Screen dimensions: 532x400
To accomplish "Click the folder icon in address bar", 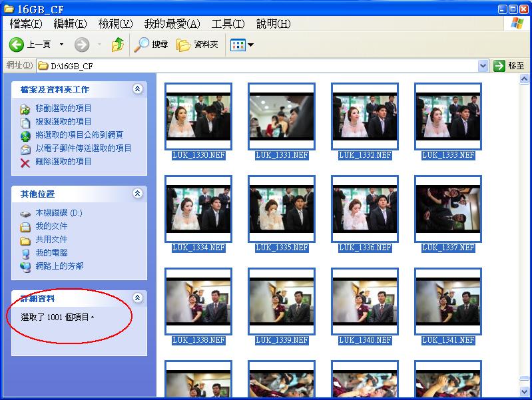I will [x=43, y=65].
